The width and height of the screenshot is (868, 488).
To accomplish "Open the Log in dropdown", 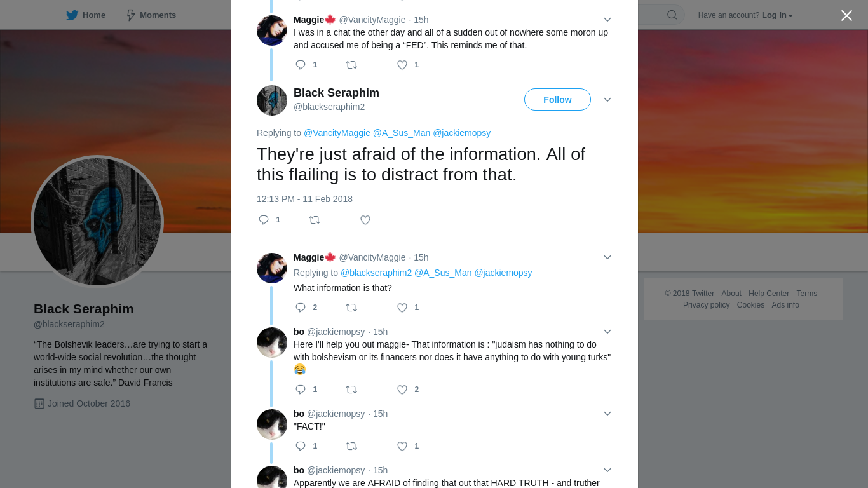I will 777,15.
